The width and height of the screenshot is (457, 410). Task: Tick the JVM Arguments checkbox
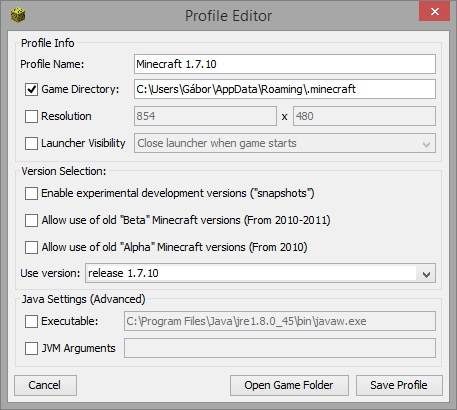click(31, 348)
